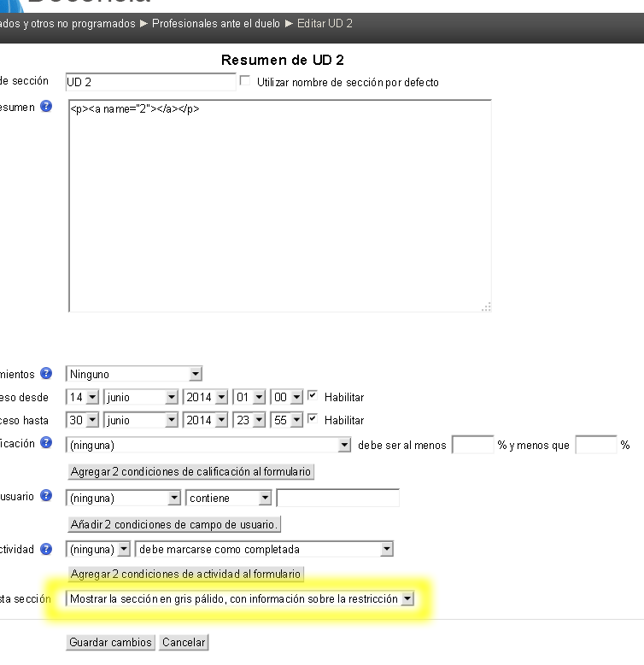Image resolution: width=644 pixels, height=665 pixels.
Task: Click 'Añadir 2 condiciones de campo de usuario.'
Action: (x=174, y=525)
